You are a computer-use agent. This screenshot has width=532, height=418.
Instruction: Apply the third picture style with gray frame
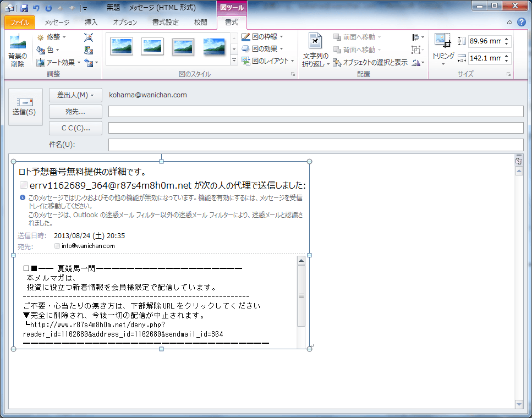click(183, 47)
